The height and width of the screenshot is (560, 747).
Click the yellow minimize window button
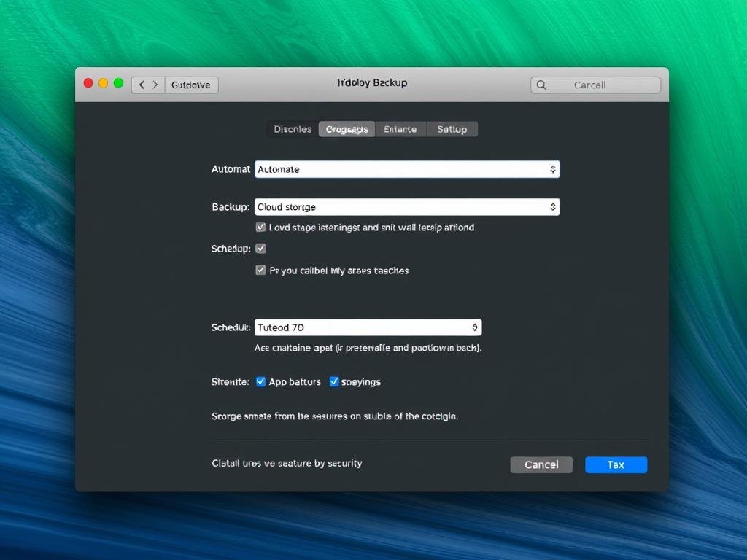(103, 83)
